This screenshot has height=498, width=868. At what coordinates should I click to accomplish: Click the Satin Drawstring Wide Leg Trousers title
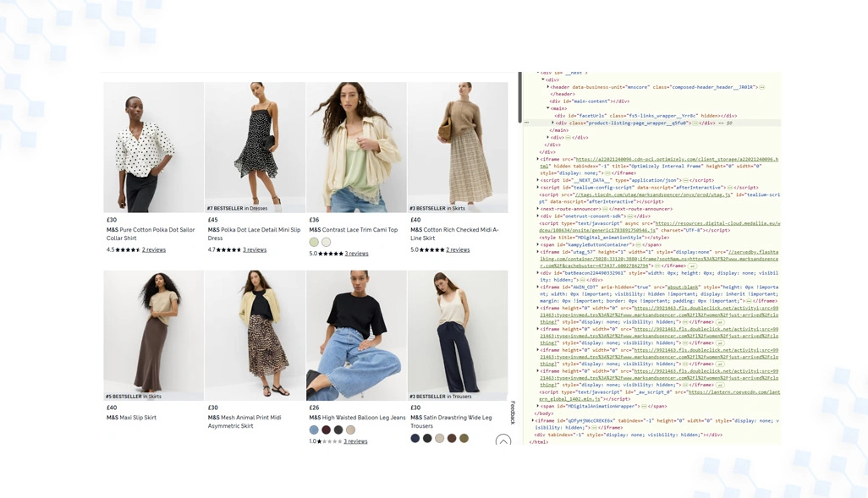(x=451, y=422)
